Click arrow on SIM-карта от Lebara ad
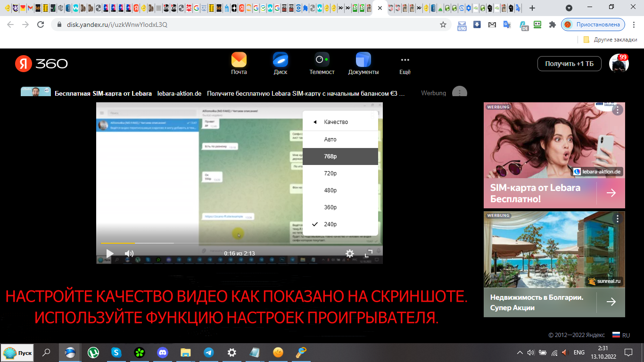This screenshot has height=362, width=644. click(x=611, y=193)
